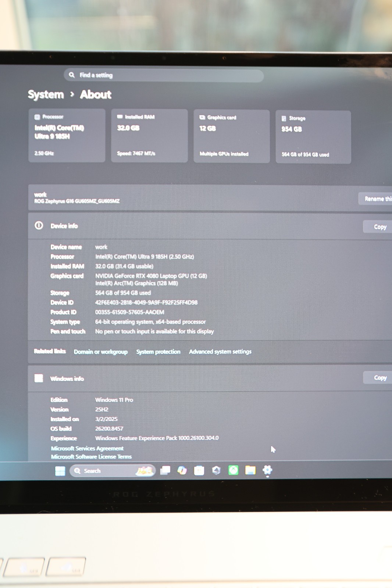This screenshot has width=392, height=588.
Task: Select the 564 GB of 954 GB used row value
Action: click(x=123, y=293)
